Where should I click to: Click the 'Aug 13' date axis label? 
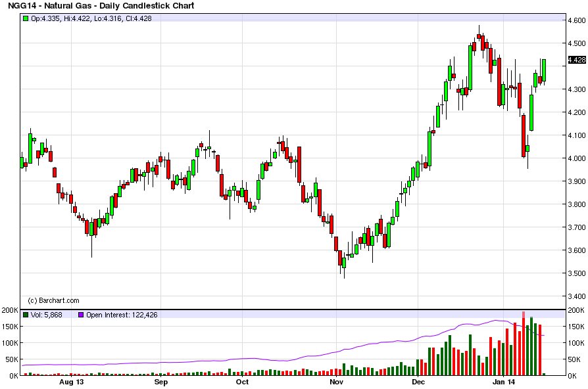pyautogui.click(x=72, y=382)
